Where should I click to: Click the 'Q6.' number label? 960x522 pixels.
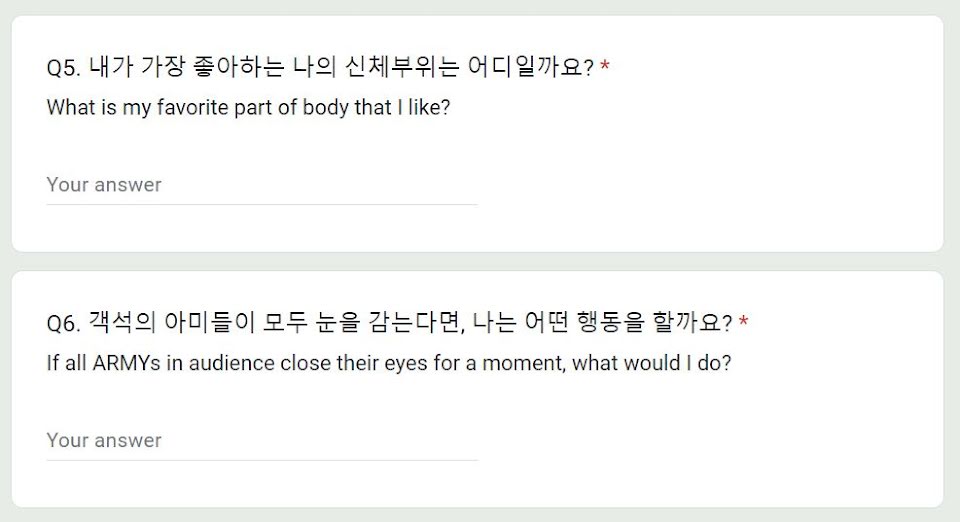click(64, 323)
